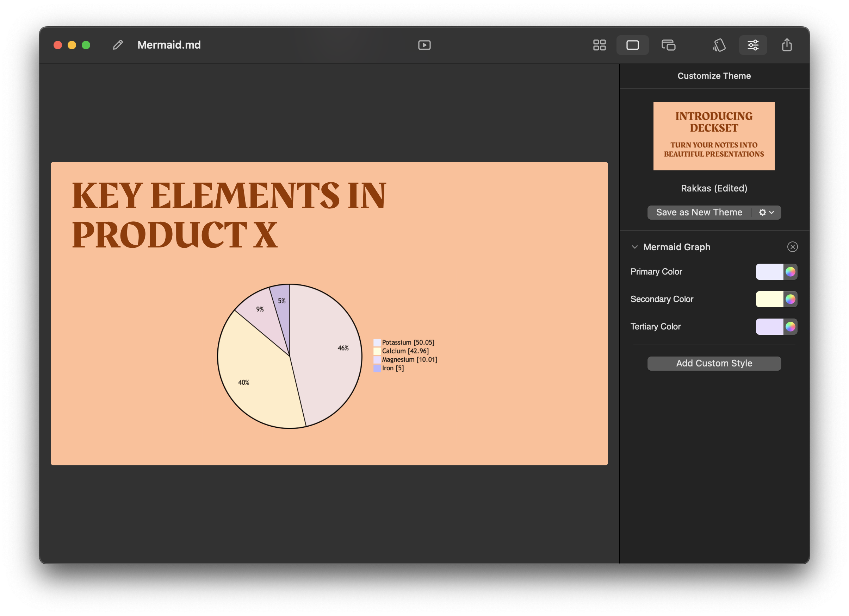Open the color wheel for Primary Color

point(790,272)
